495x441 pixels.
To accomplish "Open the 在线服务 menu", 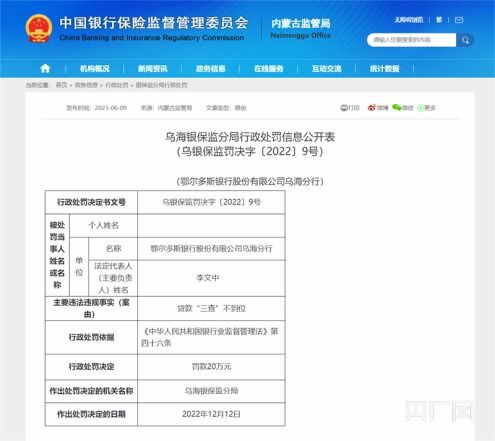I will click(269, 69).
